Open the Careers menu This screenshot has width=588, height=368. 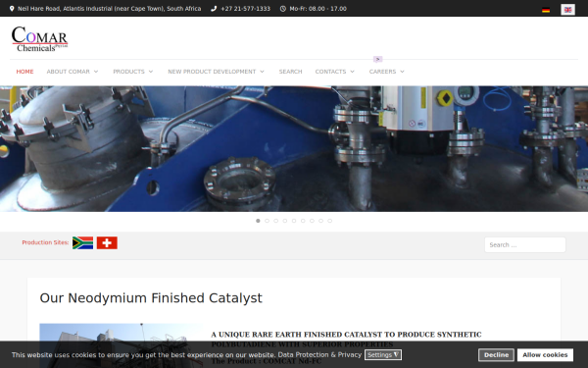(x=382, y=72)
